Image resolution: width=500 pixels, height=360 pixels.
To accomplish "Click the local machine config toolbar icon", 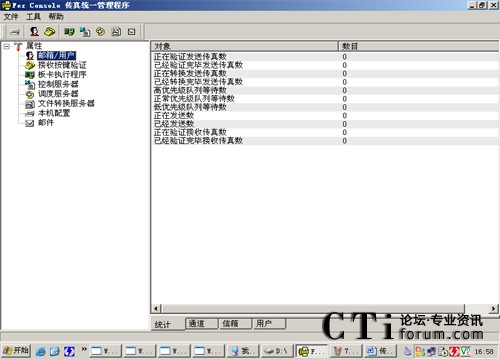I will tap(15, 32).
